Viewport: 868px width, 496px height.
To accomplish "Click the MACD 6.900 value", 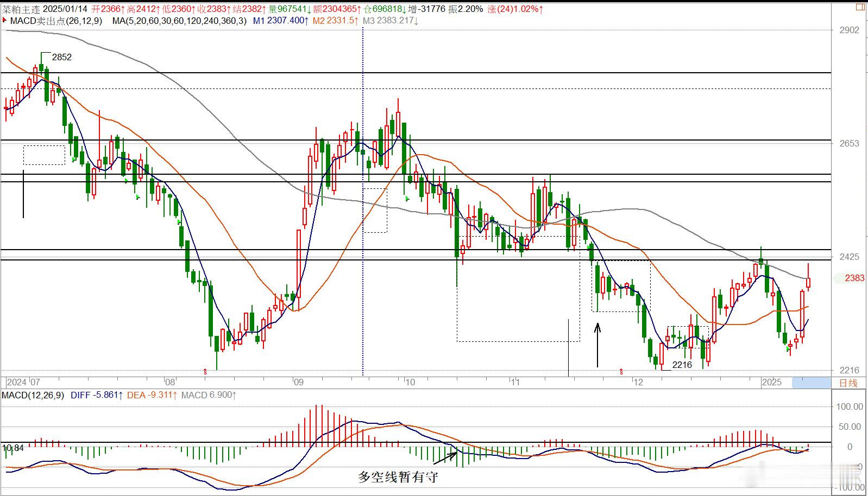I will pyautogui.click(x=209, y=395).
